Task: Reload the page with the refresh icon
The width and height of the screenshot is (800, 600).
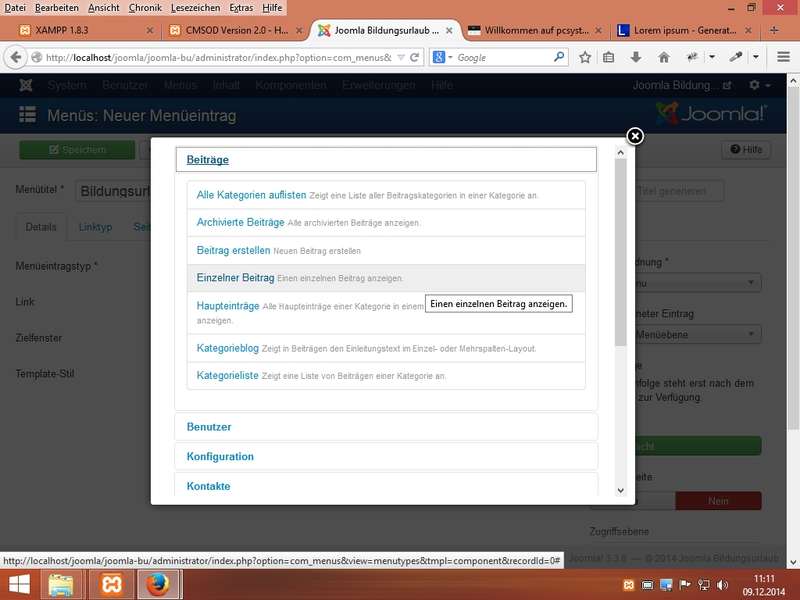Action: coord(414,57)
